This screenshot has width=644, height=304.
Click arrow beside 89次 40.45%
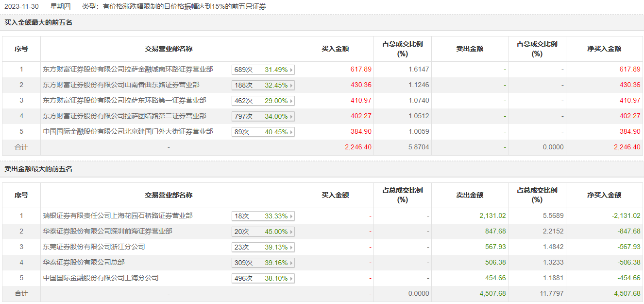(x=291, y=132)
